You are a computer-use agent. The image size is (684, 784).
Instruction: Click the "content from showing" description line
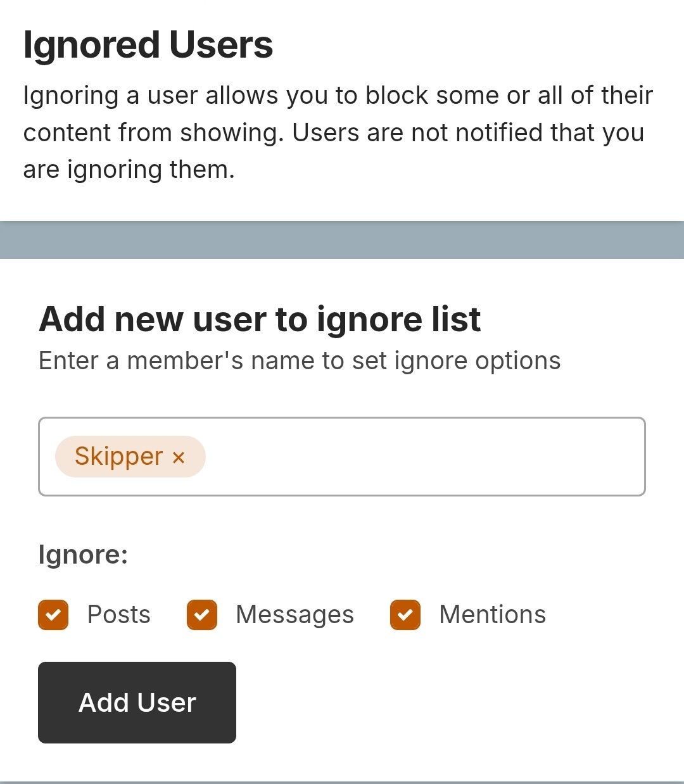333,133
